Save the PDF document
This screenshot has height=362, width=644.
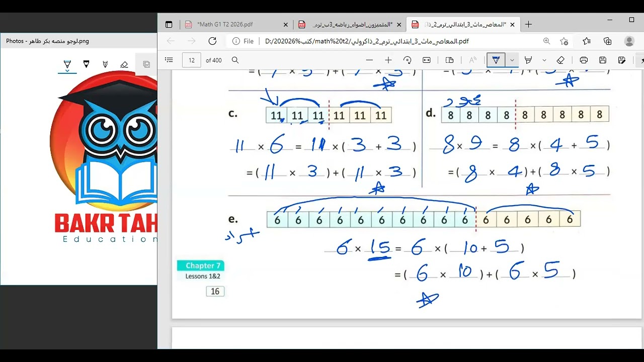pos(603,60)
